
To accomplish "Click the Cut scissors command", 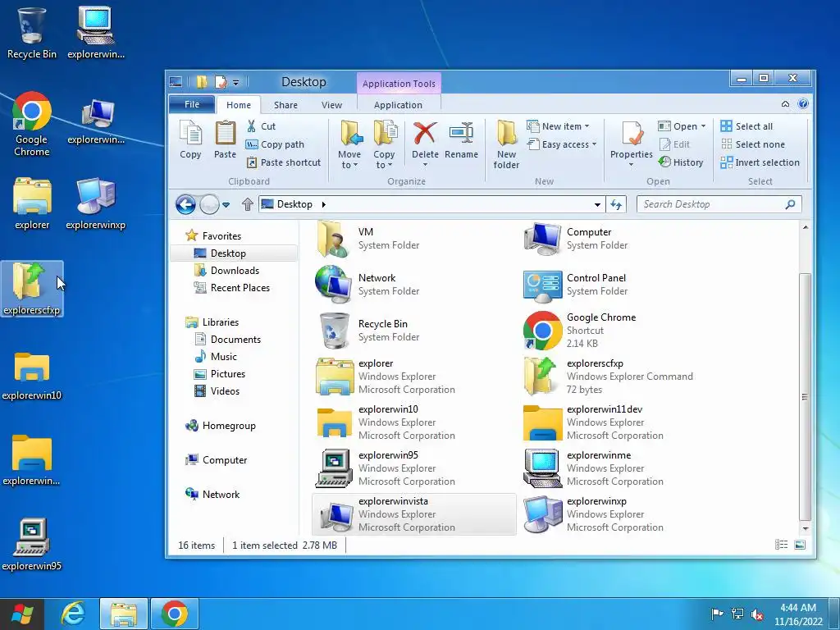I will click(x=262, y=126).
